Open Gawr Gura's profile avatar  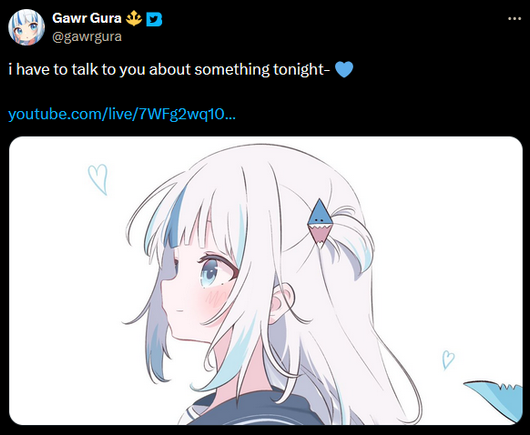coord(26,27)
